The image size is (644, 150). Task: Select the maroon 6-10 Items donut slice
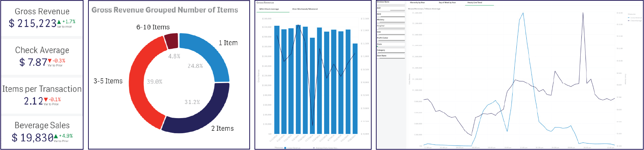pos(171,41)
